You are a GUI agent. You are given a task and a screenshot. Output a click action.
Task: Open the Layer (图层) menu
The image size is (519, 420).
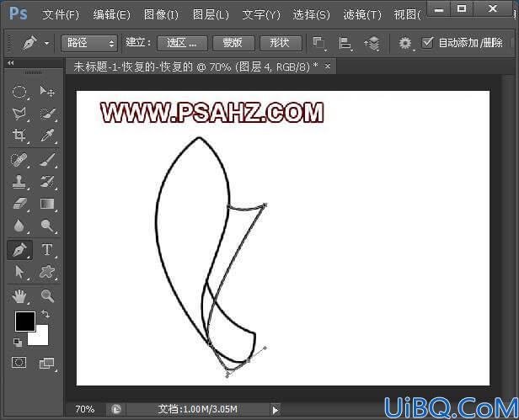point(211,14)
